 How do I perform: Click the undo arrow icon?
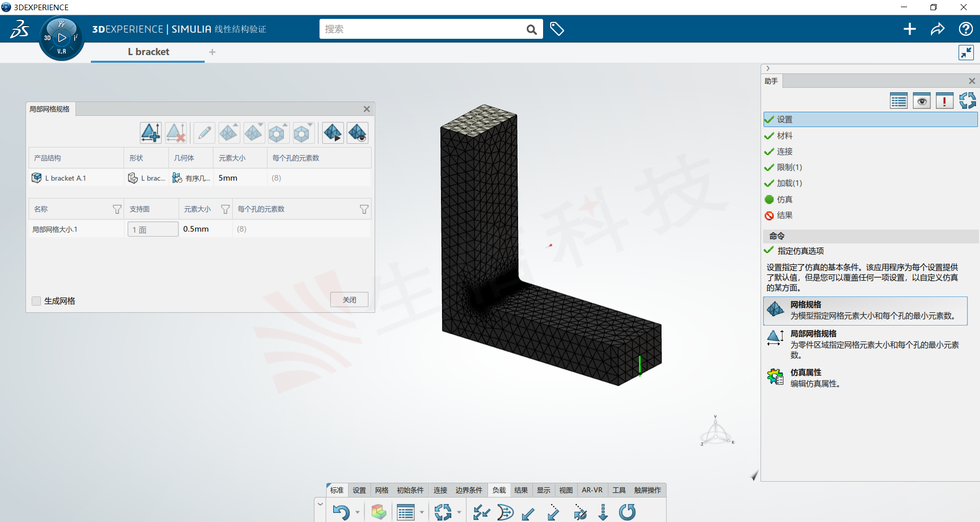[341, 512]
